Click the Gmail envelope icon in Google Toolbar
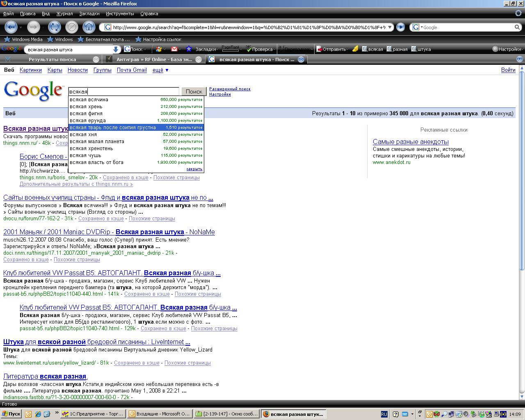The height and width of the screenshot is (420, 525). (174, 49)
